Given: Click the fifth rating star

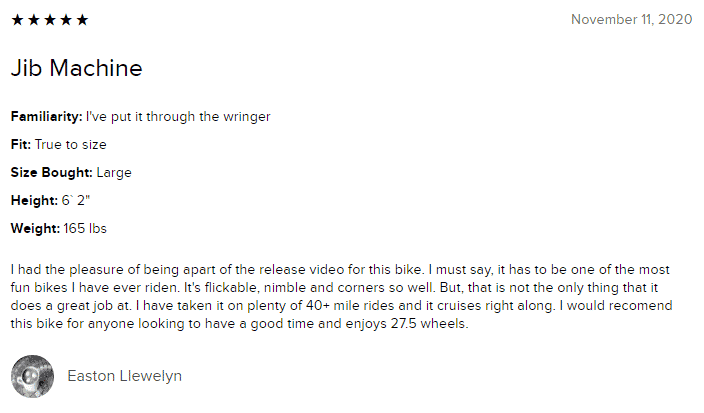Looking at the screenshot, I should tap(82, 20).
